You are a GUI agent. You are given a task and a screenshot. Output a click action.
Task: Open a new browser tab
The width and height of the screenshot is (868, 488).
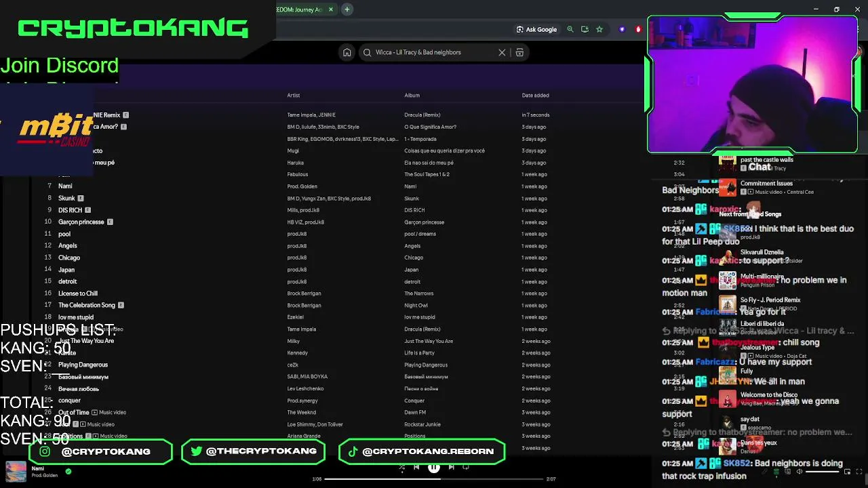347,9
